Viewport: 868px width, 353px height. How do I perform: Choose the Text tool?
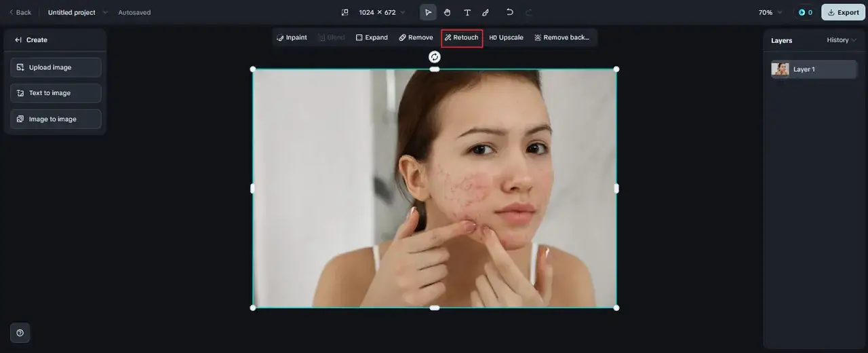coord(467,12)
